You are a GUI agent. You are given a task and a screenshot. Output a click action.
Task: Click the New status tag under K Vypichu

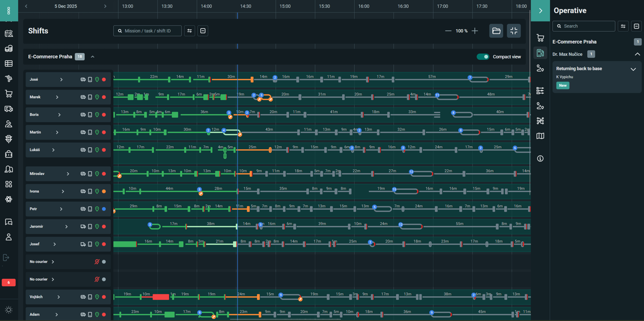562,85
